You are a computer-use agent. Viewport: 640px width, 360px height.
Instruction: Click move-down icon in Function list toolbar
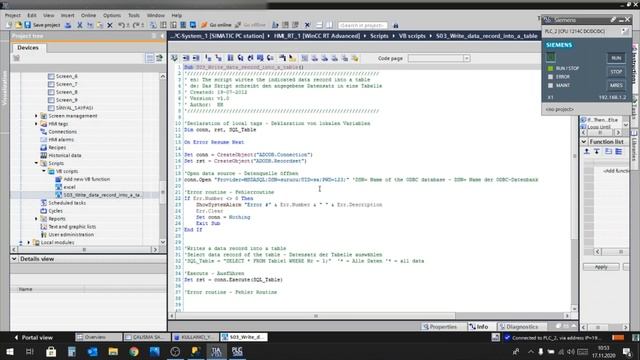pyautogui.click(x=597, y=151)
